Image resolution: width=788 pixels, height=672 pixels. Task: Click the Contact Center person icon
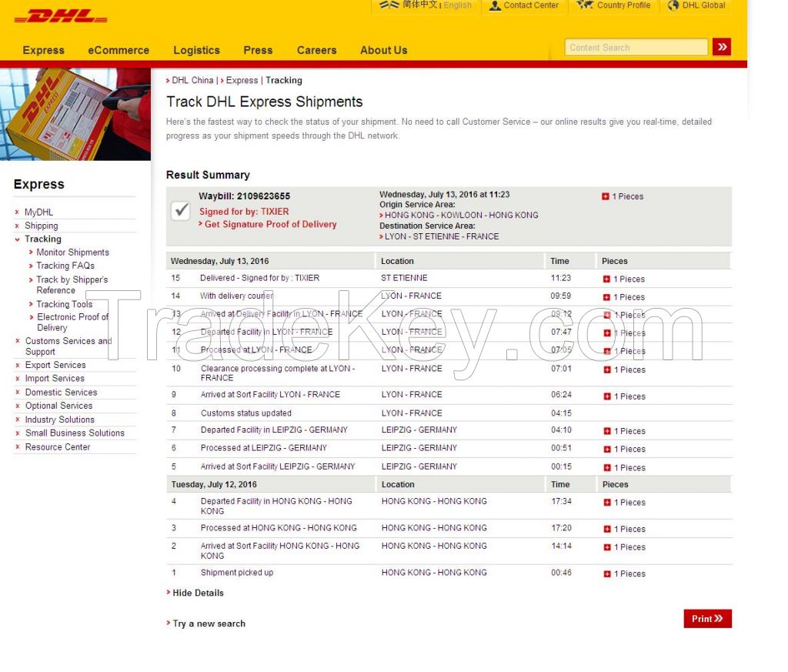click(495, 5)
